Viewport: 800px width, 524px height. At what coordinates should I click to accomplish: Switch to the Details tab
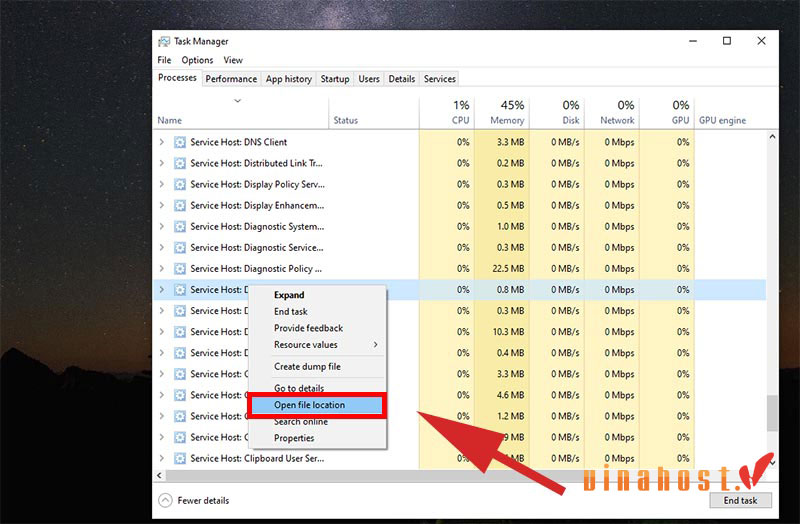402,79
